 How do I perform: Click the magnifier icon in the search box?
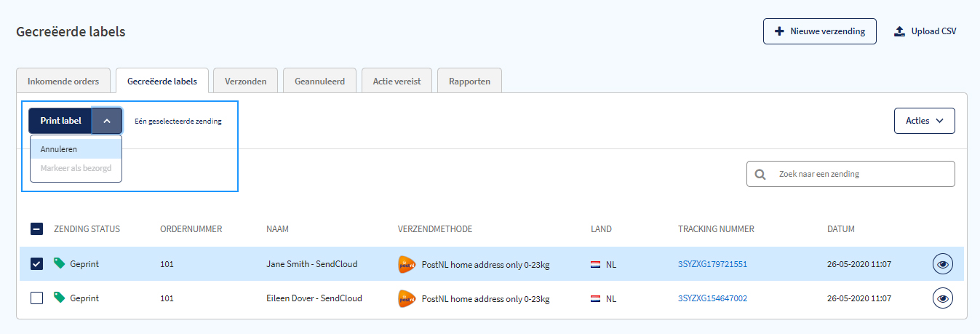[x=760, y=175]
